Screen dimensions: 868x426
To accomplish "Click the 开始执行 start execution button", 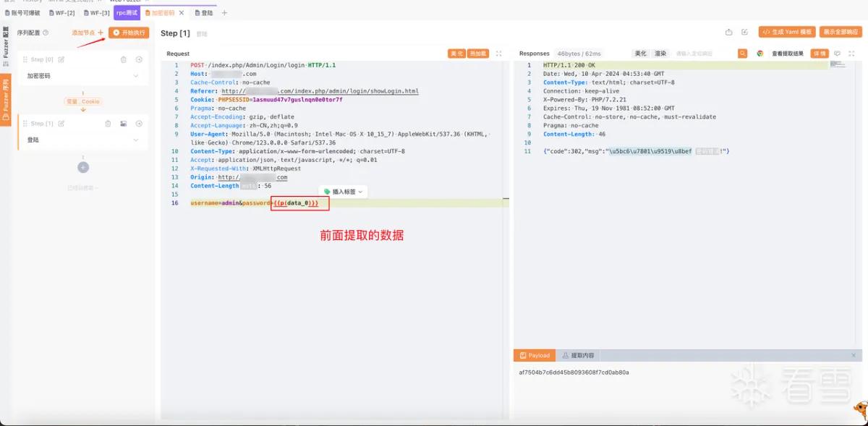I will [x=129, y=33].
